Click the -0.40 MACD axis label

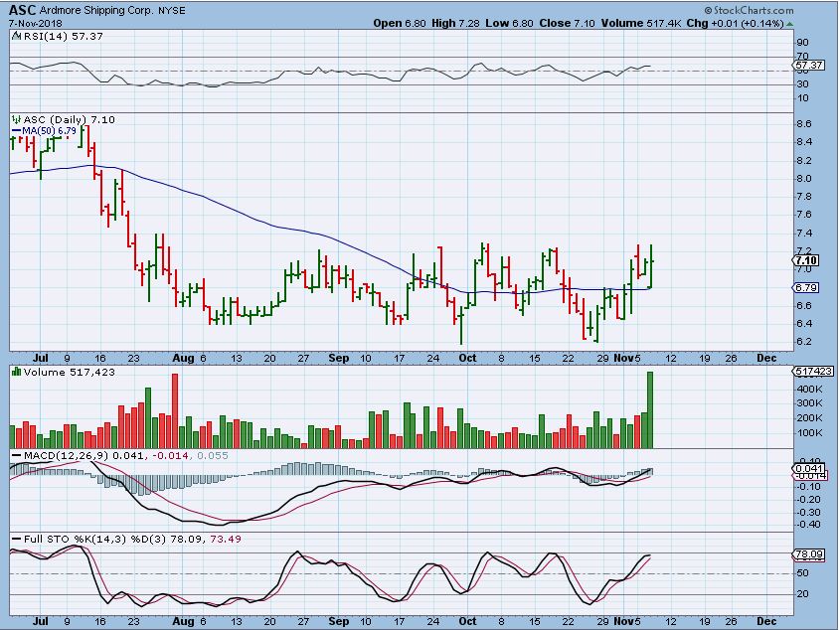point(809,524)
